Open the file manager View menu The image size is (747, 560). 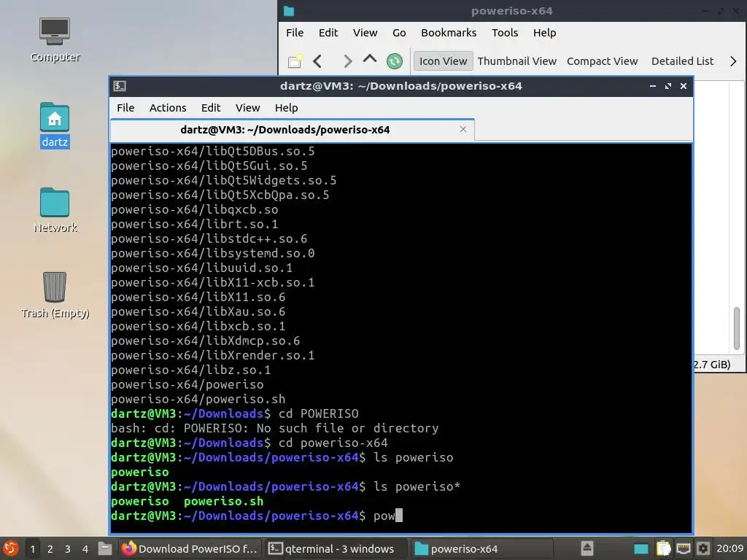pos(365,32)
